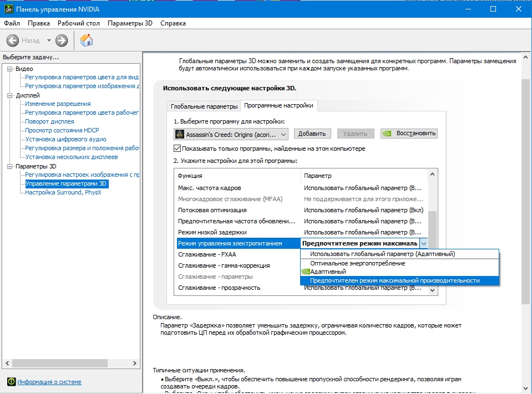Open Установка цифрового аудио item

65,139
